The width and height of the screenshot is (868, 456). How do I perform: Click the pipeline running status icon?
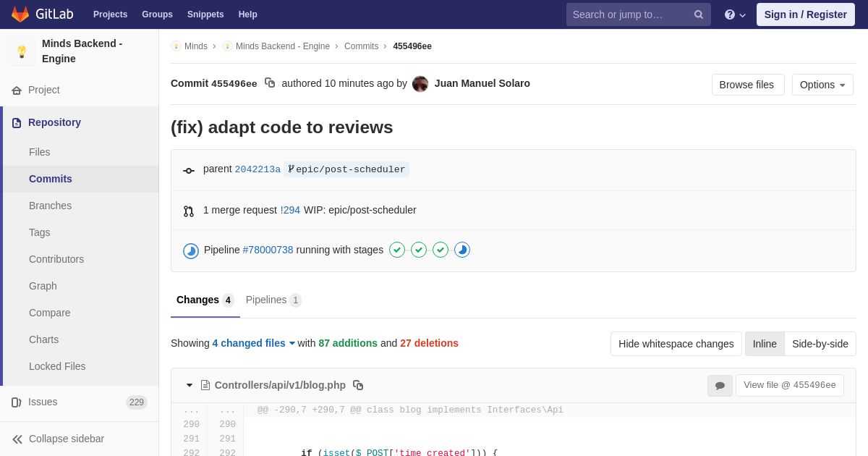(191, 251)
